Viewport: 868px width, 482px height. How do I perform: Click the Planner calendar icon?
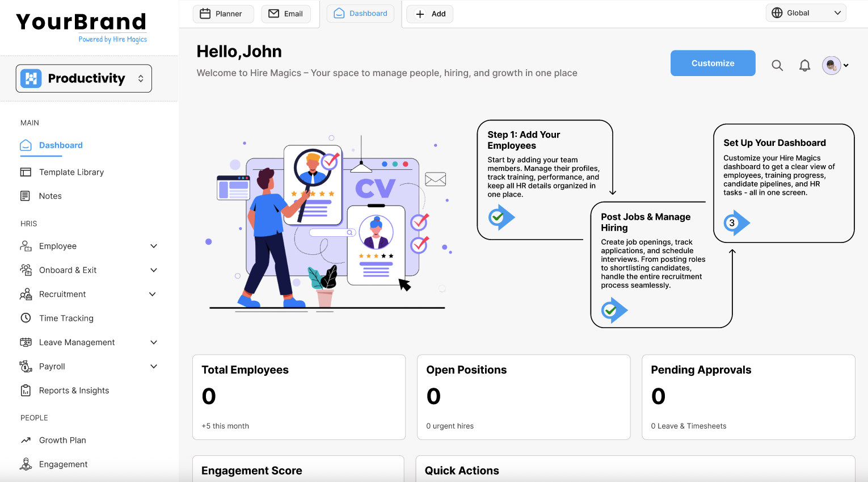[x=205, y=14]
